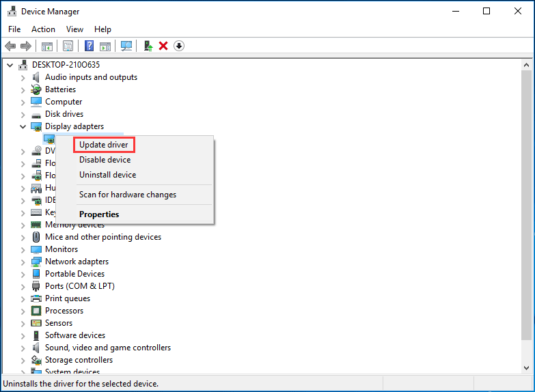The height and width of the screenshot is (392, 535).
Task: Collapse the Display adapters node
Action: tap(23, 126)
